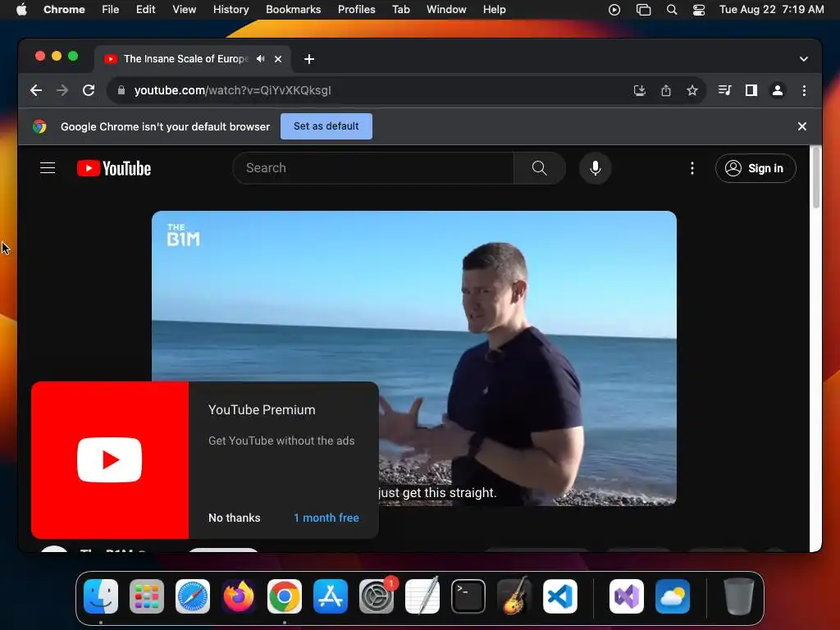The width and height of the screenshot is (840, 630).
Task: Open Control Center in menu bar
Action: (699, 10)
